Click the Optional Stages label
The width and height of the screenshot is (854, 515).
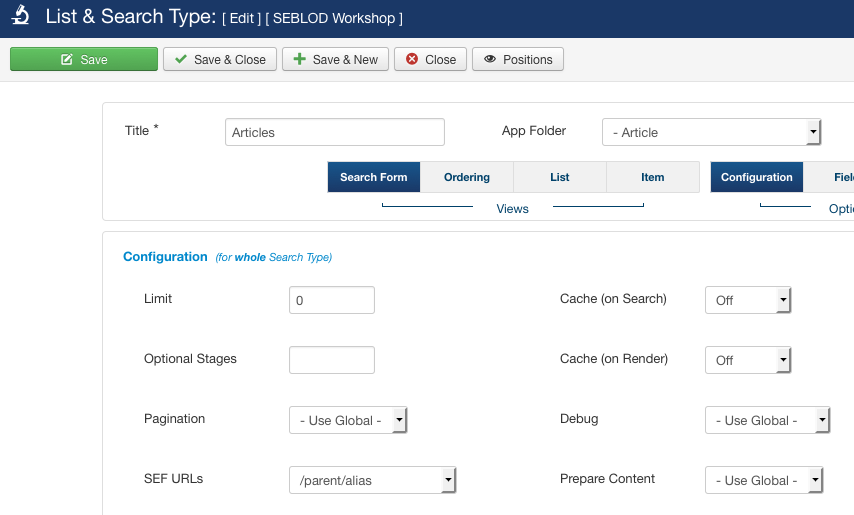[190, 359]
